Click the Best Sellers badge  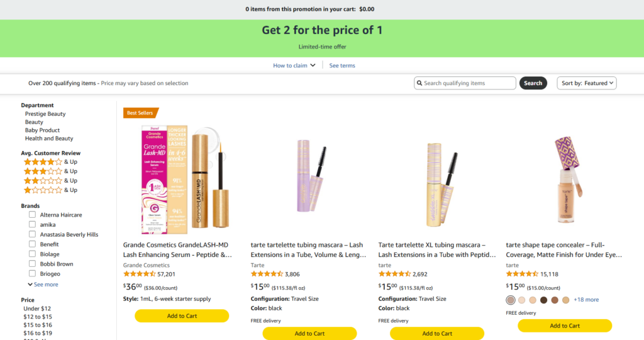coord(140,113)
